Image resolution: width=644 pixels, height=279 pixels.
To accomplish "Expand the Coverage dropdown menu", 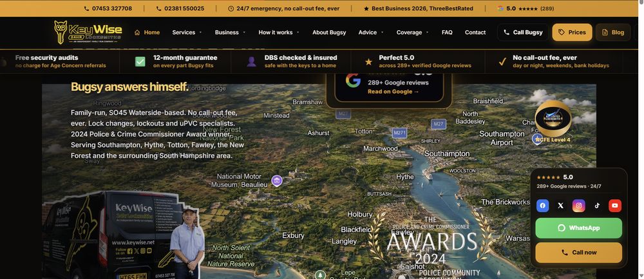I will tap(412, 32).
